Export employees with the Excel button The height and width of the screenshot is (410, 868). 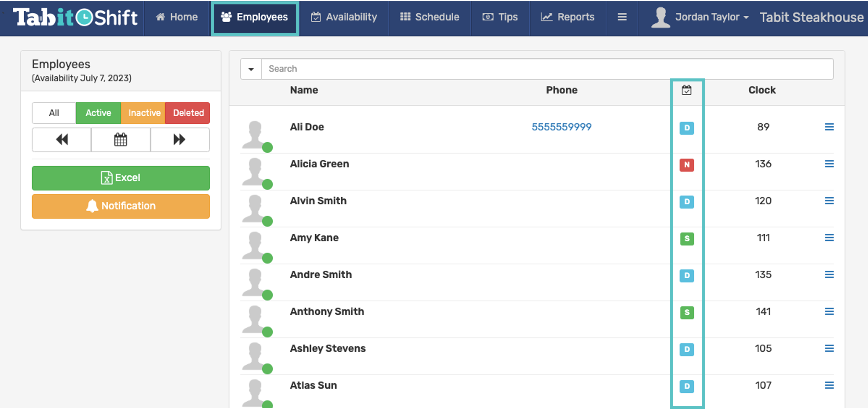[121, 178]
